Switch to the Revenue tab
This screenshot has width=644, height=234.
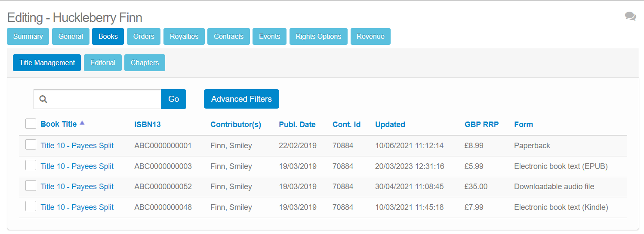[x=370, y=37]
